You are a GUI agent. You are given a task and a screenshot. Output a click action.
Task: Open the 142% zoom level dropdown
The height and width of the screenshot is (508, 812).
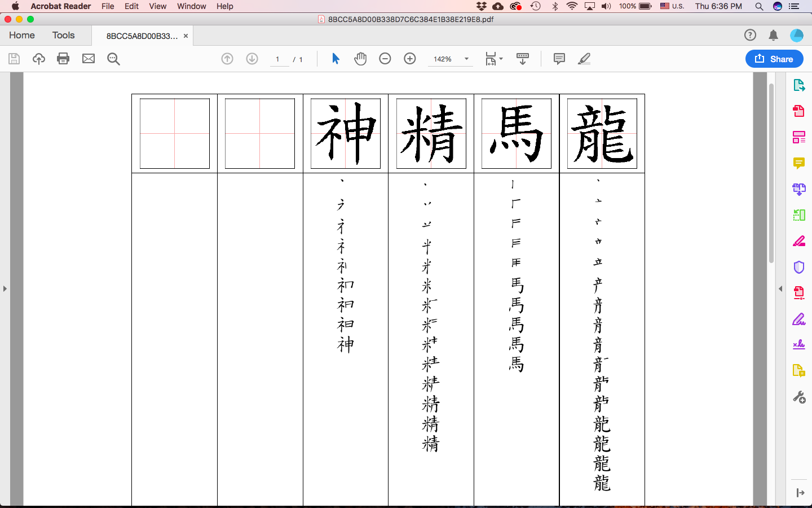point(466,59)
